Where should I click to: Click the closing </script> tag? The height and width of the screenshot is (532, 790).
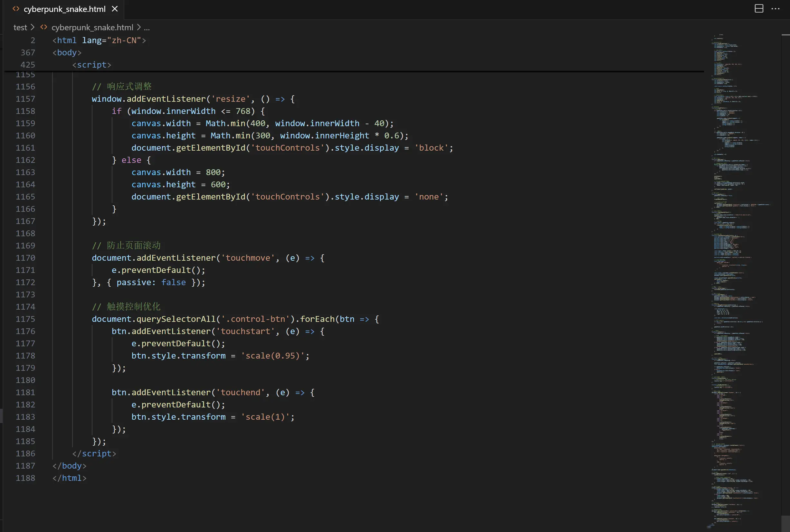point(94,453)
